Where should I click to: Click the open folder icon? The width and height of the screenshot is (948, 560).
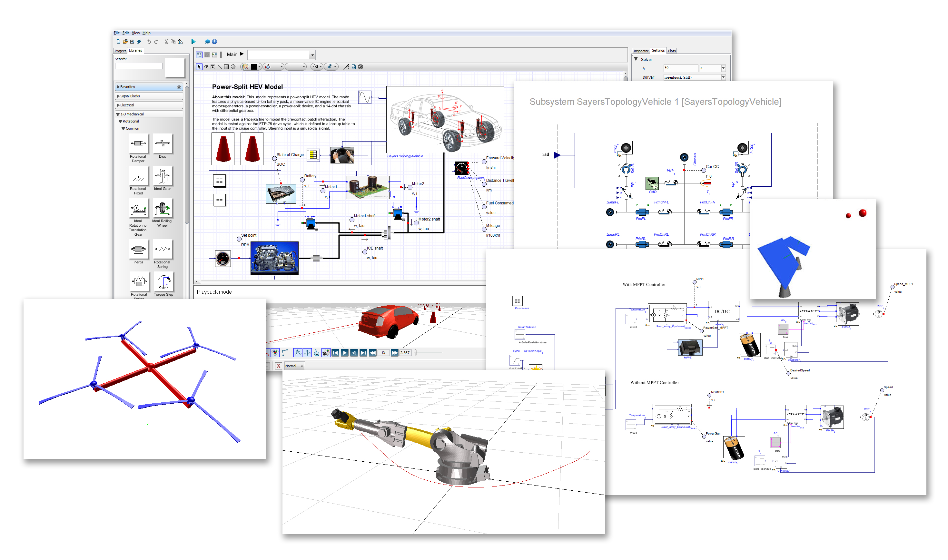[125, 42]
